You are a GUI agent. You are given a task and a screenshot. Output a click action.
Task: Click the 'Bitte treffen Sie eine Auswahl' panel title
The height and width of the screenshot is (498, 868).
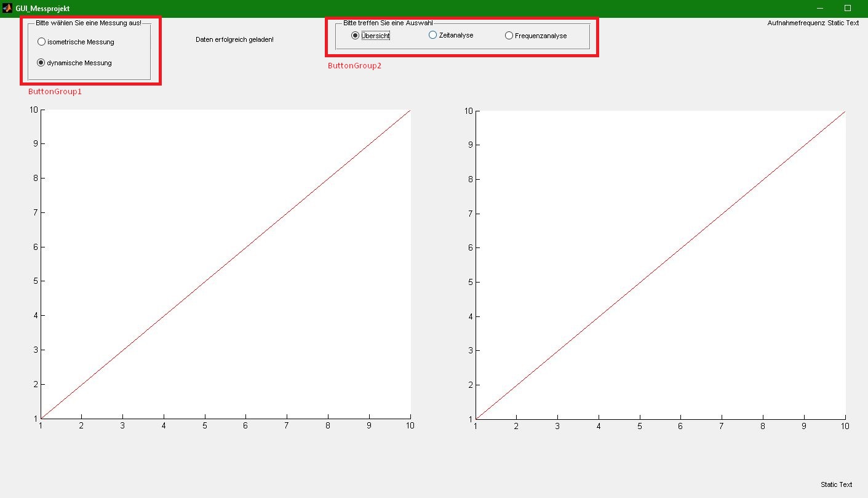[388, 23]
